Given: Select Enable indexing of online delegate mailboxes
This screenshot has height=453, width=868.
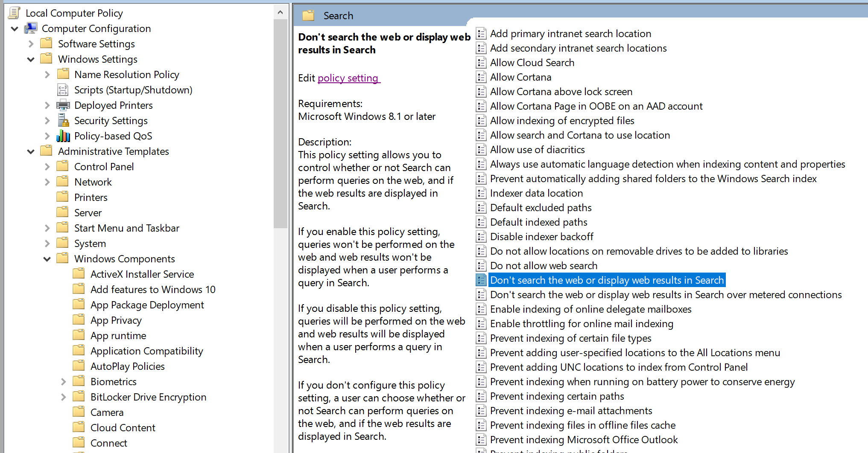Looking at the screenshot, I should pos(590,309).
